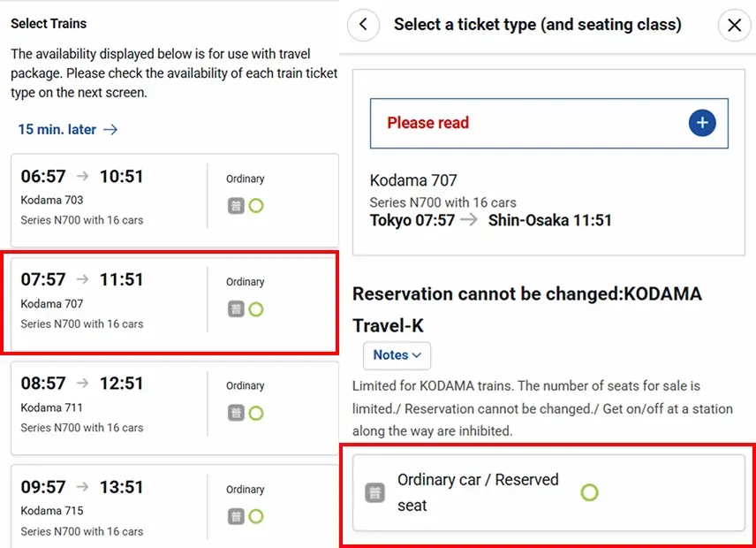Select the 07:57 Kodama 707 train
This screenshot has width=756, height=548.
click(106, 301)
